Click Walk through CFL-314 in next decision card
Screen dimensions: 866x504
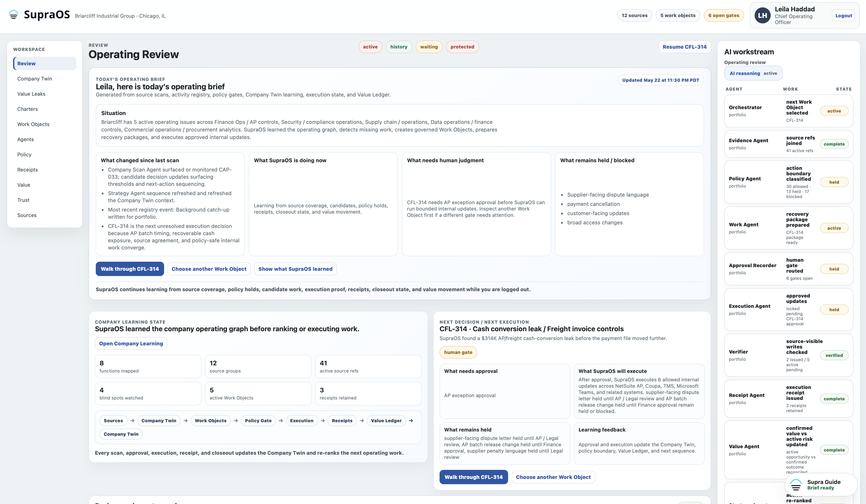point(473,477)
